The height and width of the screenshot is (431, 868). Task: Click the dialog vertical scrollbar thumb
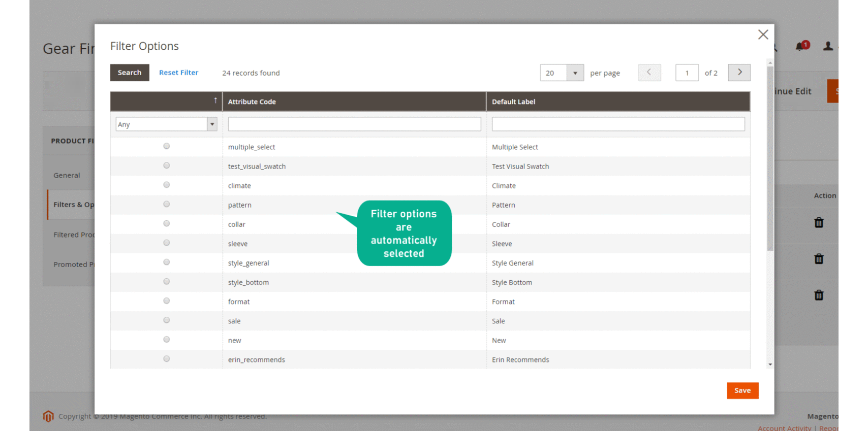click(770, 158)
